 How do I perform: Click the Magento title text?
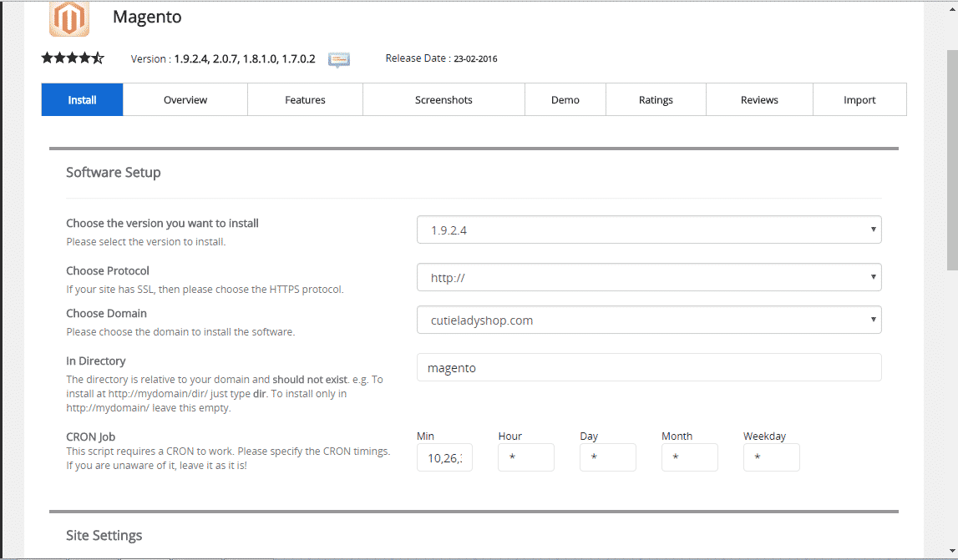tap(147, 17)
